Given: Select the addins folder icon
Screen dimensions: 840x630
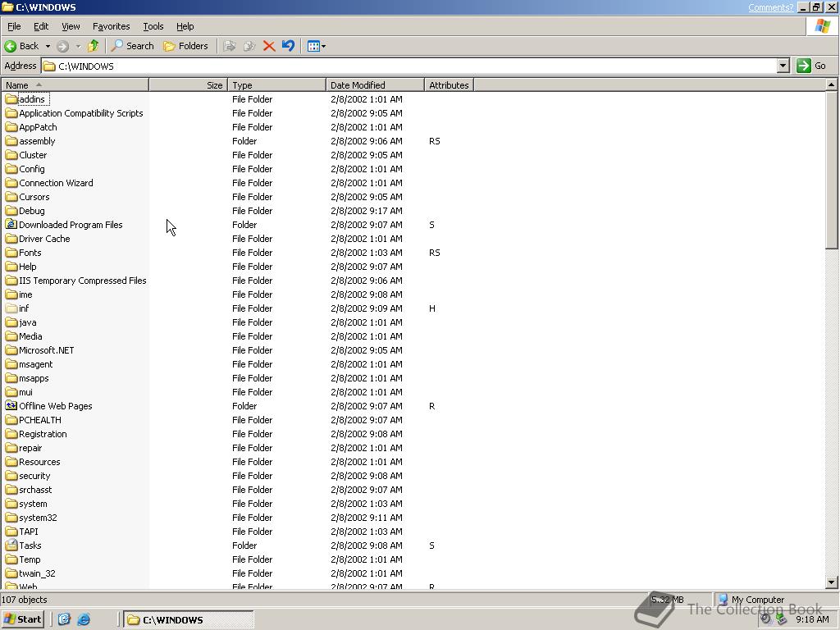Looking at the screenshot, I should [x=11, y=99].
